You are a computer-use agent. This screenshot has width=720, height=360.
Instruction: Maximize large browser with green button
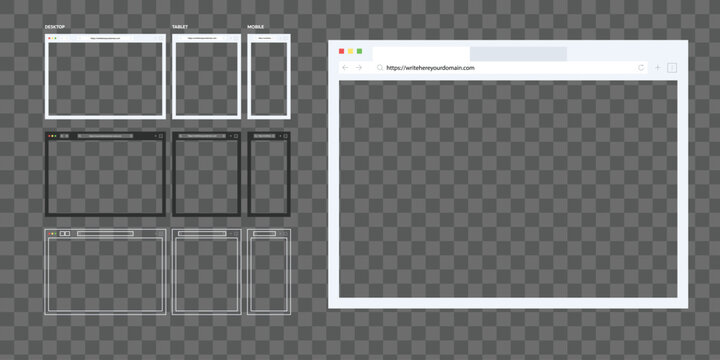(x=360, y=51)
